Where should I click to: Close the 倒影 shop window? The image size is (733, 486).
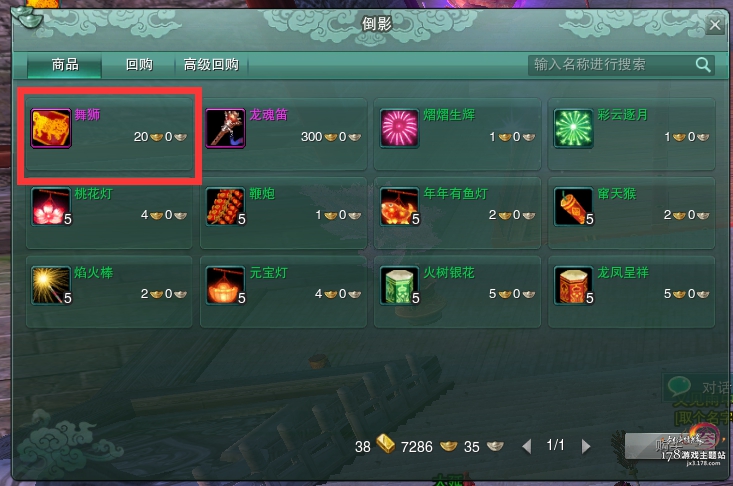click(x=715, y=25)
